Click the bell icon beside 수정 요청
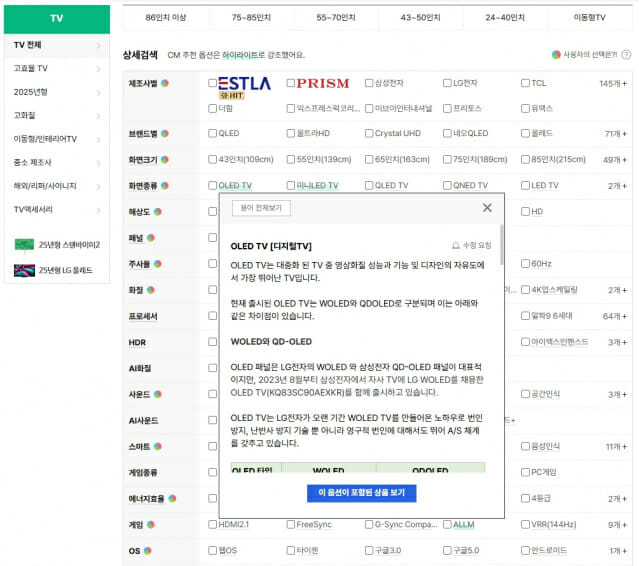 pyautogui.click(x=456, y=245)
